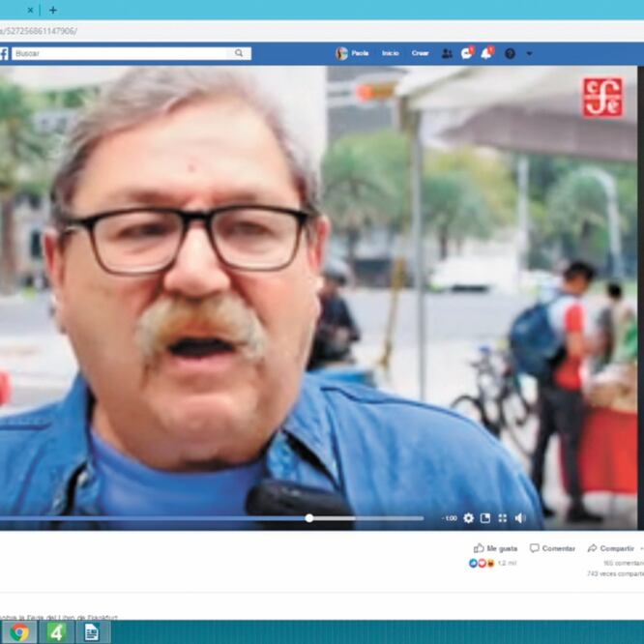
Task: Enter fullscreen video mode
Action: 502,518
